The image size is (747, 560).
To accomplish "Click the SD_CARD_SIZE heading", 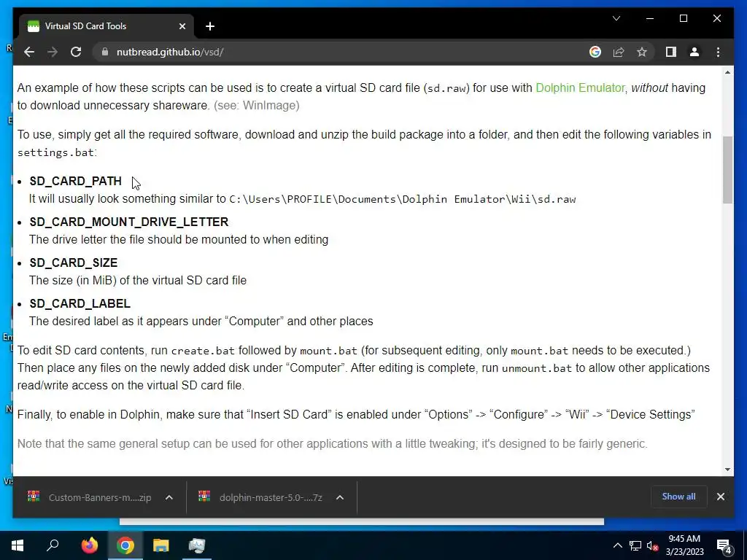I will (74, 262).
